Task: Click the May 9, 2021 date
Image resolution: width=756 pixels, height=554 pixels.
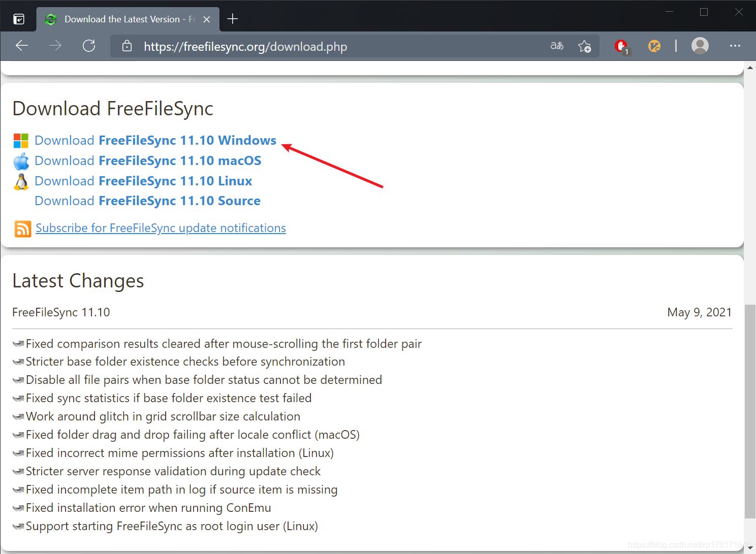Action: 700,312
